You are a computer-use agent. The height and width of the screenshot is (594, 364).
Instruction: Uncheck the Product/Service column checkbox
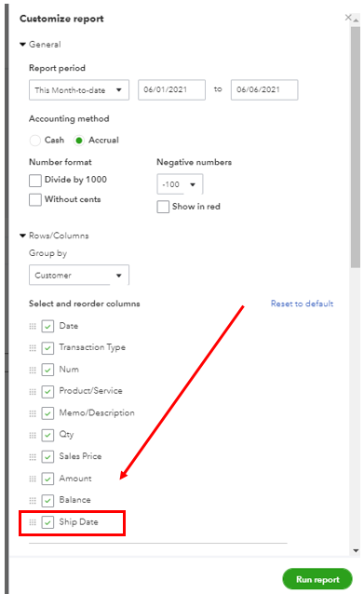pos(47,391)
